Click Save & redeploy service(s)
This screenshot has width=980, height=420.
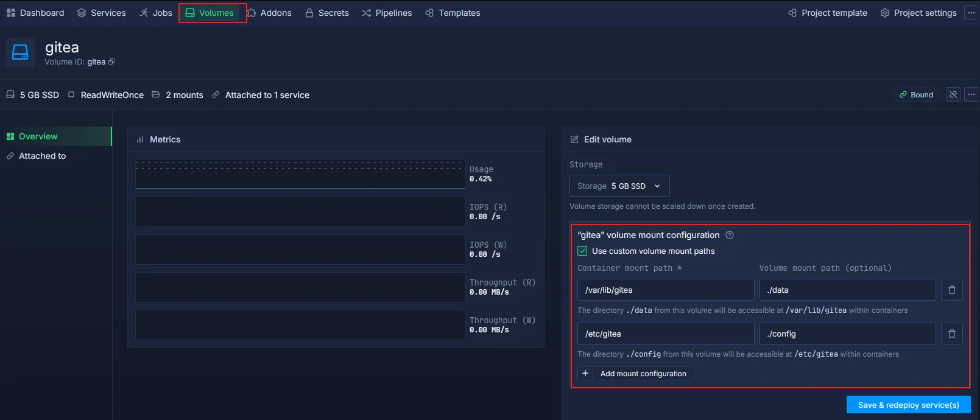tap(909, 405)
